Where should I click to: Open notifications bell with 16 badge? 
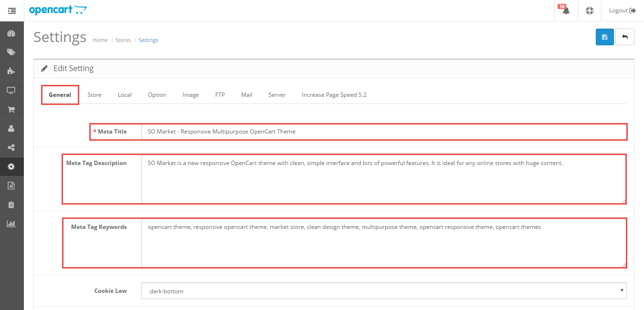(566, 10)
